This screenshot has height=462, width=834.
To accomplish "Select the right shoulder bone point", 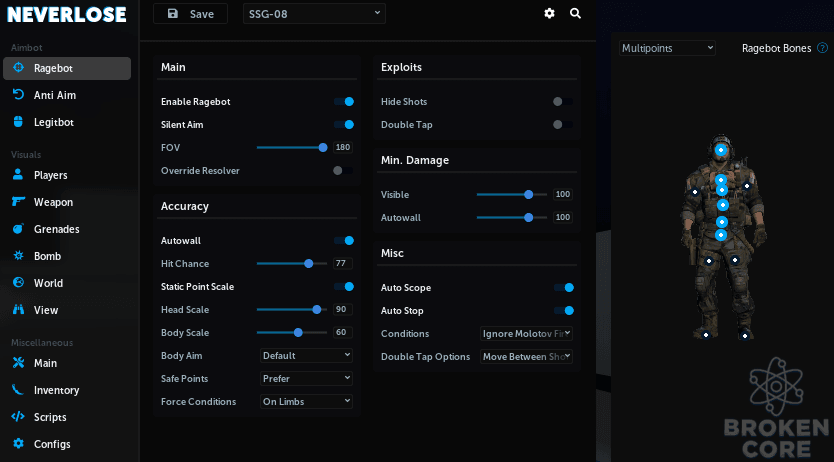I will 747,186.
